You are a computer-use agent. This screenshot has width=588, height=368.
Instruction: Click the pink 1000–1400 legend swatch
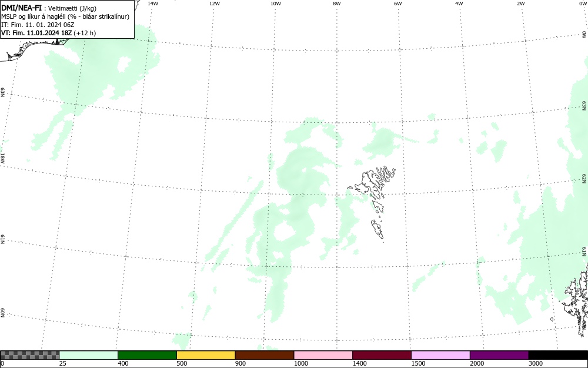pos(323,355)
